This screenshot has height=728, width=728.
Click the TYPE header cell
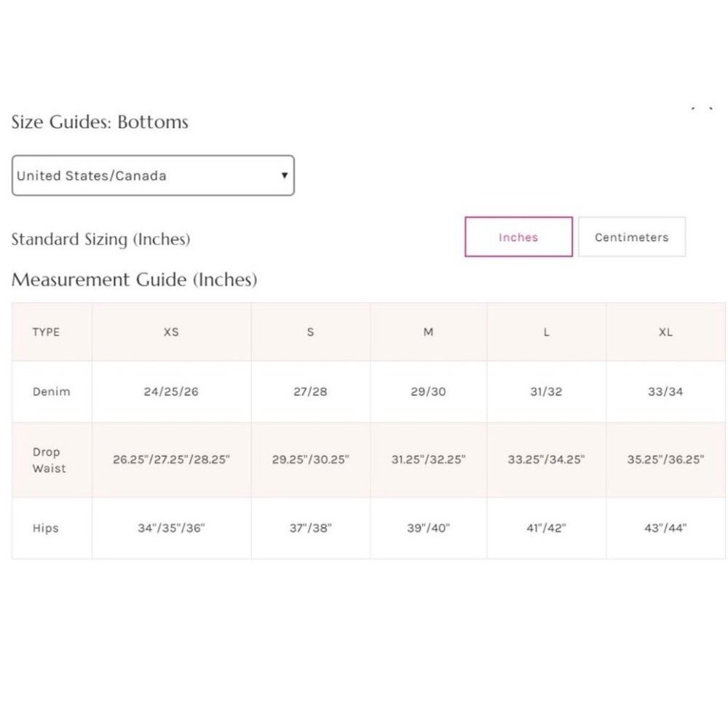click(46, 332)
